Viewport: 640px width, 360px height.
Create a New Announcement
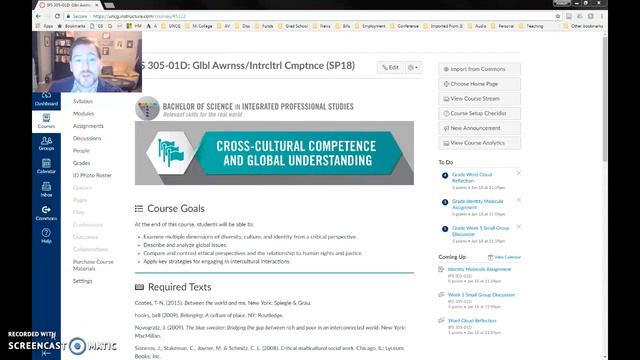(x=479, y=128)
